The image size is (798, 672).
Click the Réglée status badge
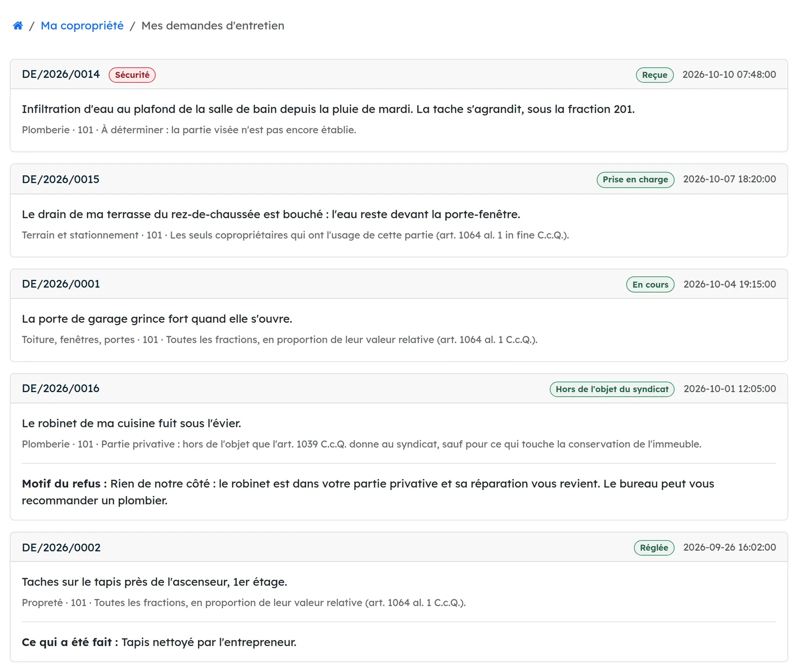click(x=654, y=548)
